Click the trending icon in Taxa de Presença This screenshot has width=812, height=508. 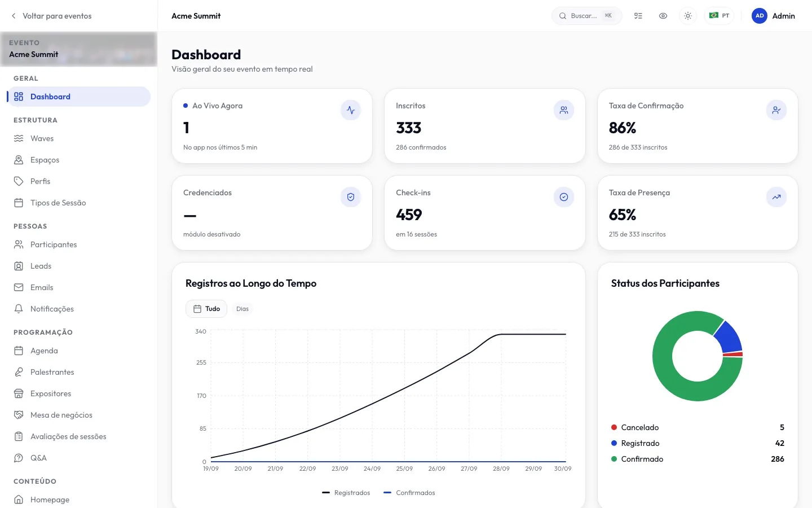coord(776,197)
